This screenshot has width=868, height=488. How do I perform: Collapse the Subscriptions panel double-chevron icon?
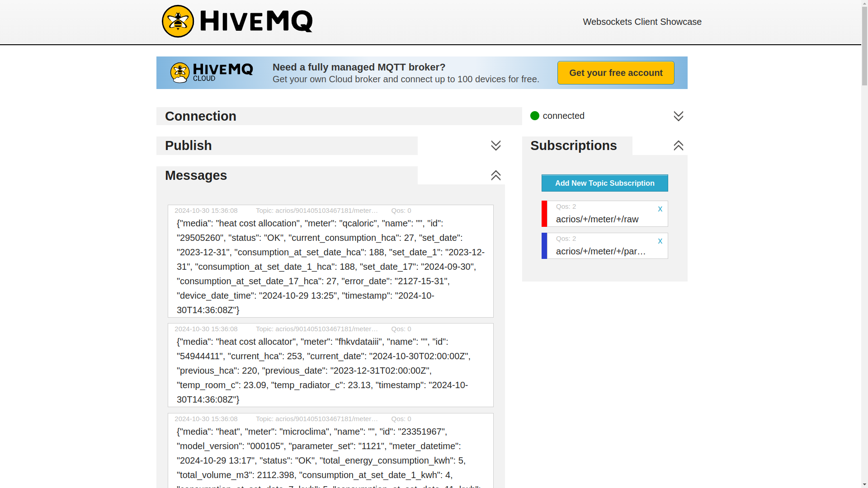679,145
